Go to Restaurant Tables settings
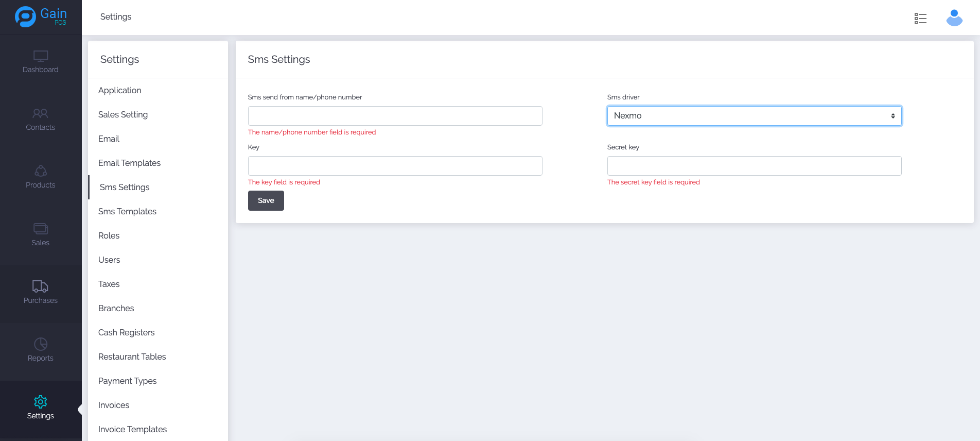 tap(132, 357)
